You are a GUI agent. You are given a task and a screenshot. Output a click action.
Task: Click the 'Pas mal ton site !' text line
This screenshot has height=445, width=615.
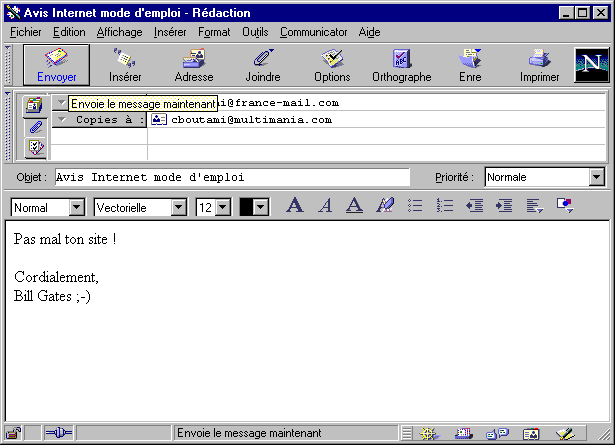click(x=65, y=239)
